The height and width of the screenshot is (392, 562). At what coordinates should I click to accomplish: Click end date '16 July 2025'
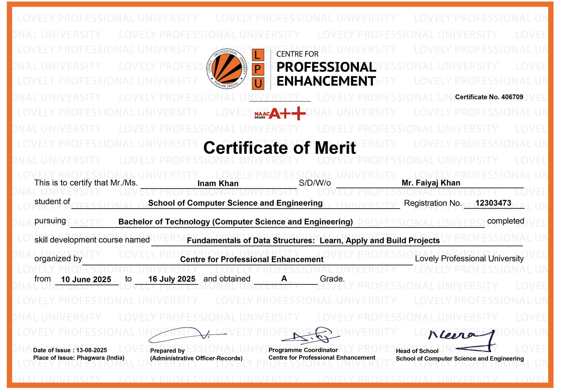point(172,279)
